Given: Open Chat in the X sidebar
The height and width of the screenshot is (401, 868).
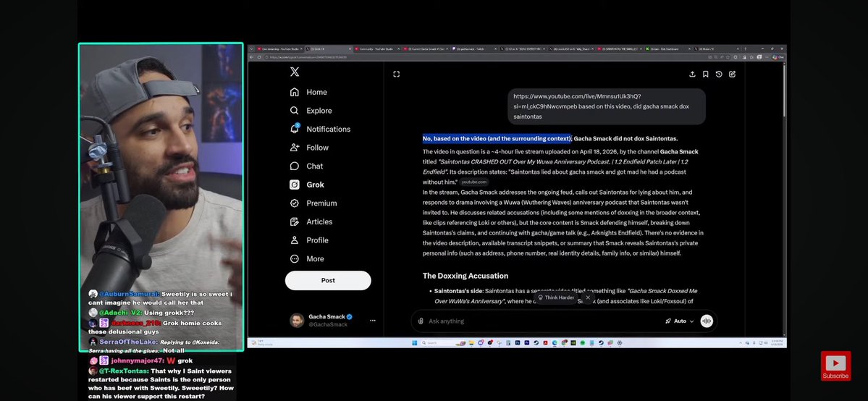Looking at the screenshot, I should (307, 166).
